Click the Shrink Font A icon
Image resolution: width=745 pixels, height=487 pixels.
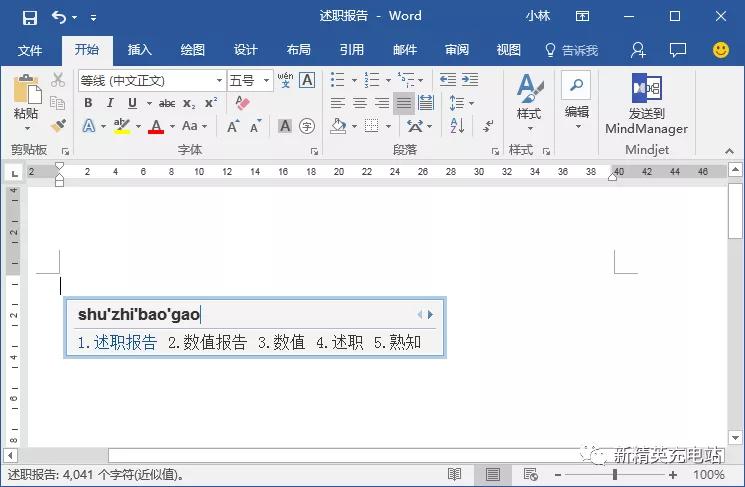256,126
